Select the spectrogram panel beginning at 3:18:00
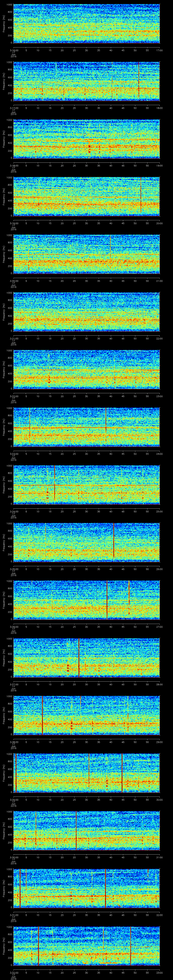Viewport: 173px width, 980px height. tap(86, 139)
